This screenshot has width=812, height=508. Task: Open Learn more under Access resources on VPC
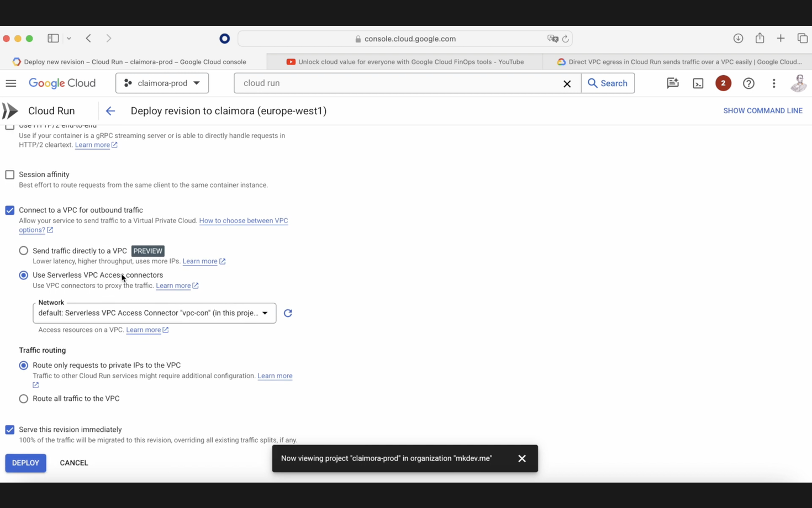point(147,330)
